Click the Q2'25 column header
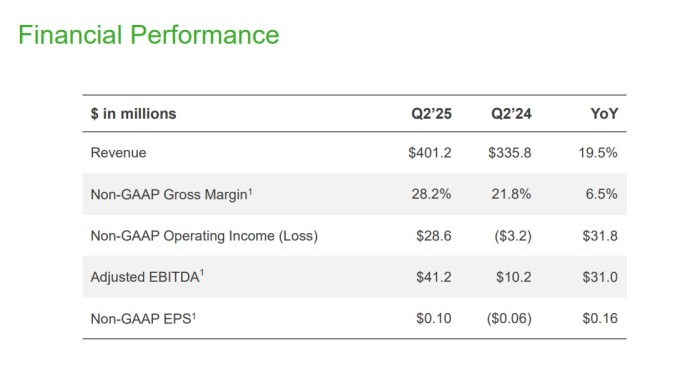The height and width of the screenshot is (368, 680). [x=432, y=114]
